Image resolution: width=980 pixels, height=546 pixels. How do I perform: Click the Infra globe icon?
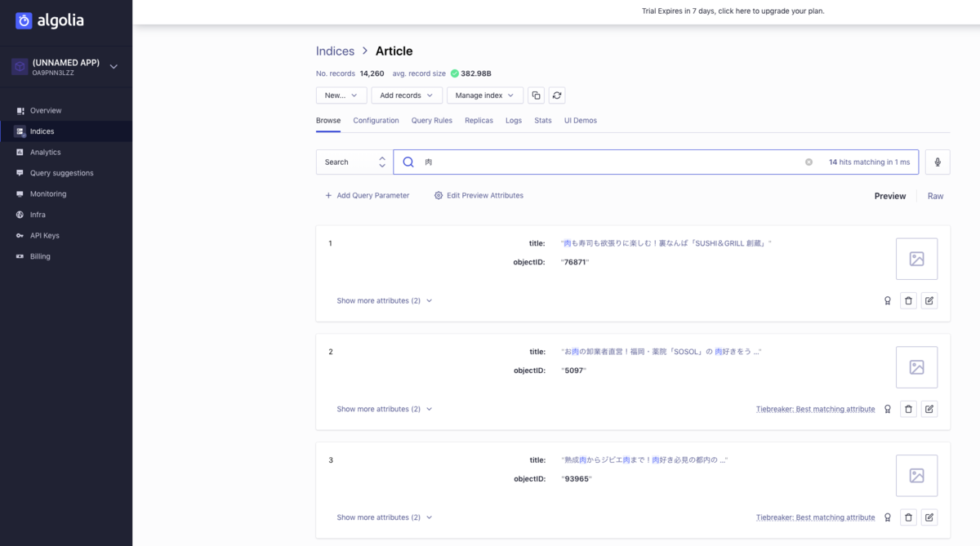[20, 215]
